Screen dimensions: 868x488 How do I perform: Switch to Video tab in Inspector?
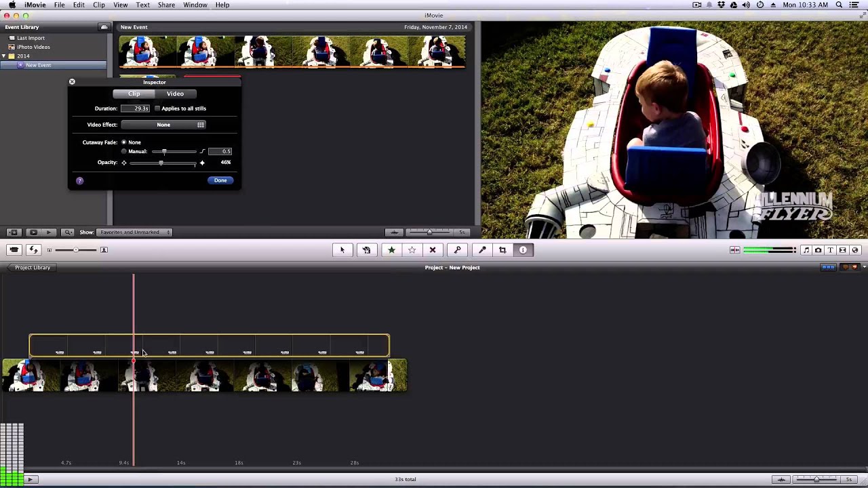[175, 94]
